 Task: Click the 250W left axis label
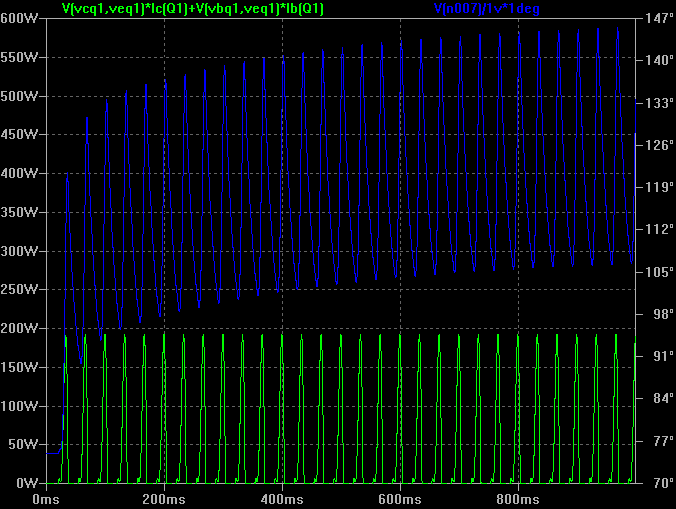tap(19, 289)
